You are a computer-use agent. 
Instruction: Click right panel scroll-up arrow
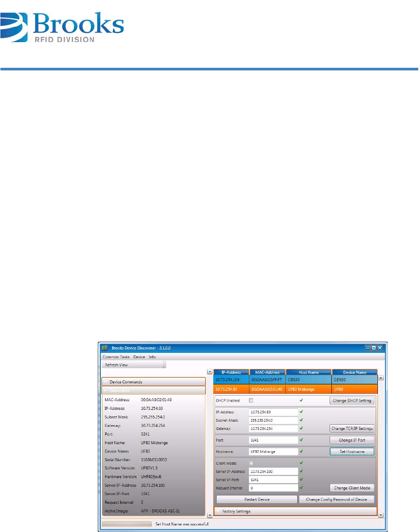(x=381, y=378)
